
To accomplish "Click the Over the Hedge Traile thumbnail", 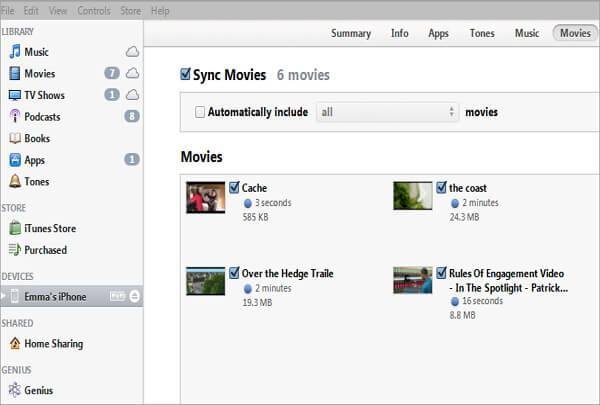I will (206, 281).
